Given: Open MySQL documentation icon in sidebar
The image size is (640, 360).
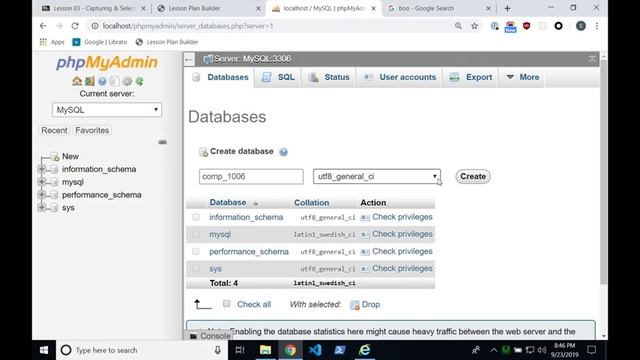Looking at the screenshot, I should point(115,81).
